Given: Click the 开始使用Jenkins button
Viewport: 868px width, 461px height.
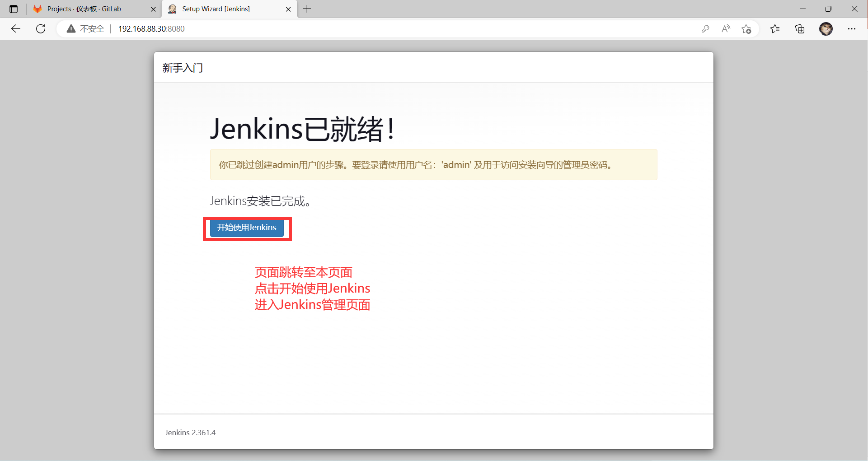Looking at the screenshot, I should 247,228.
